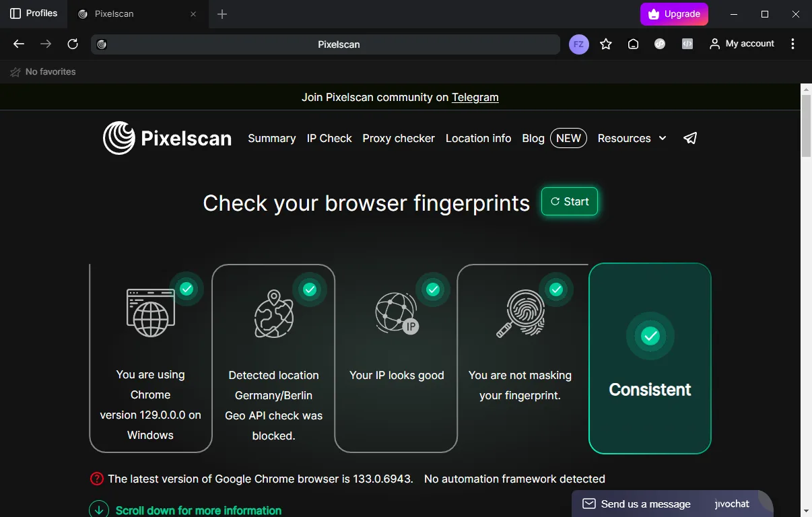Click the page vertical scrollbar thumb
812x517 pixels.
pos(806,126)
